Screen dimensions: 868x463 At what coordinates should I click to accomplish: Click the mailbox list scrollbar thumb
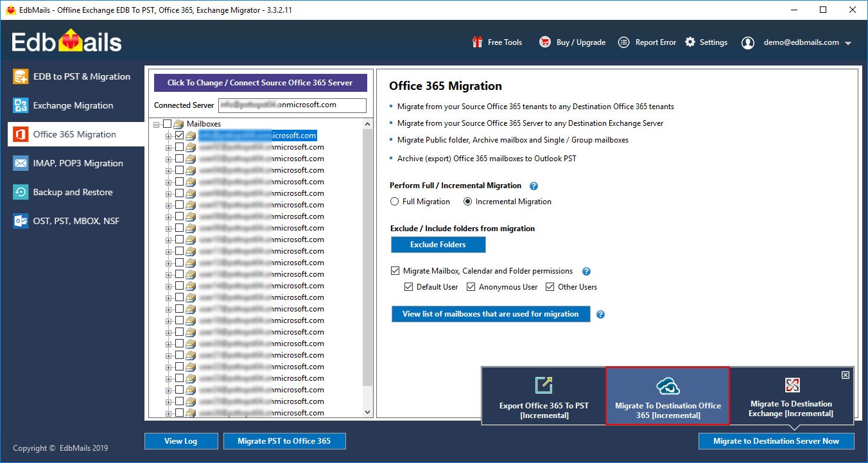[x=368, y=257]
